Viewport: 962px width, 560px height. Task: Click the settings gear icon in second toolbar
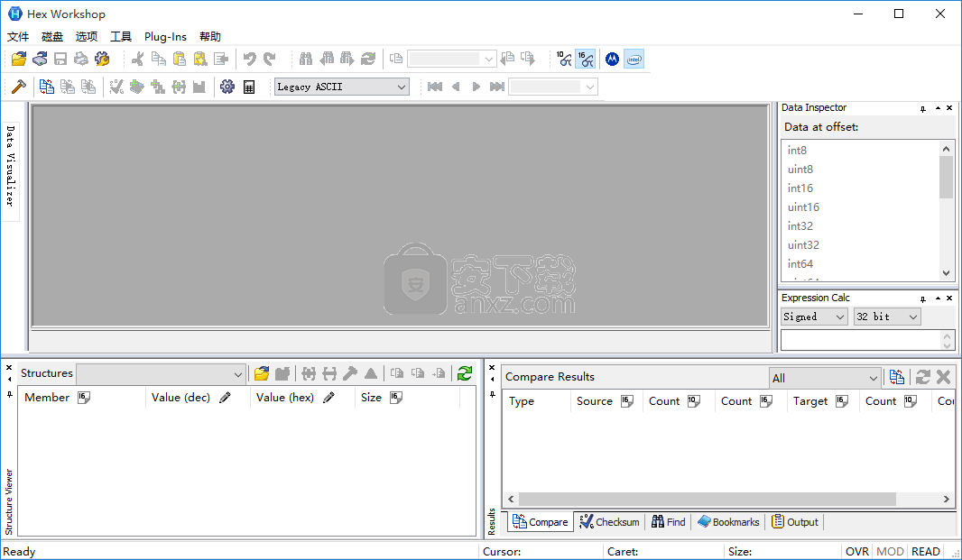click(227, 87)
